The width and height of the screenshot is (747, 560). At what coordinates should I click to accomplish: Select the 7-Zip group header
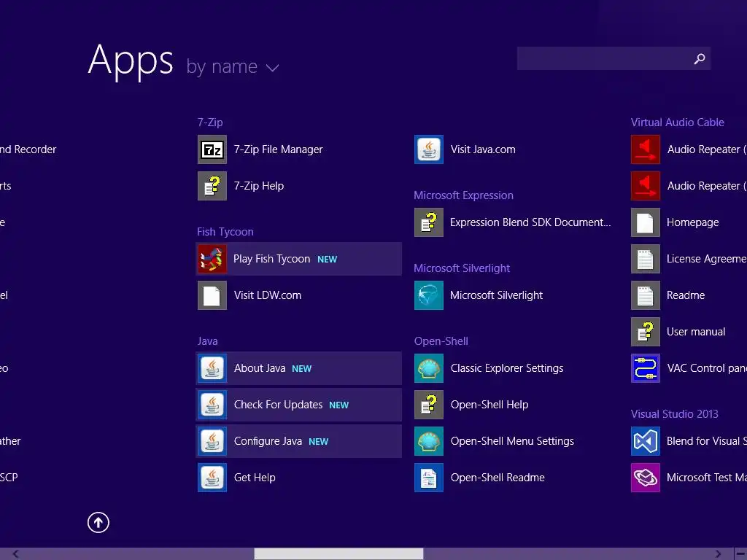(x=210, y=122)
